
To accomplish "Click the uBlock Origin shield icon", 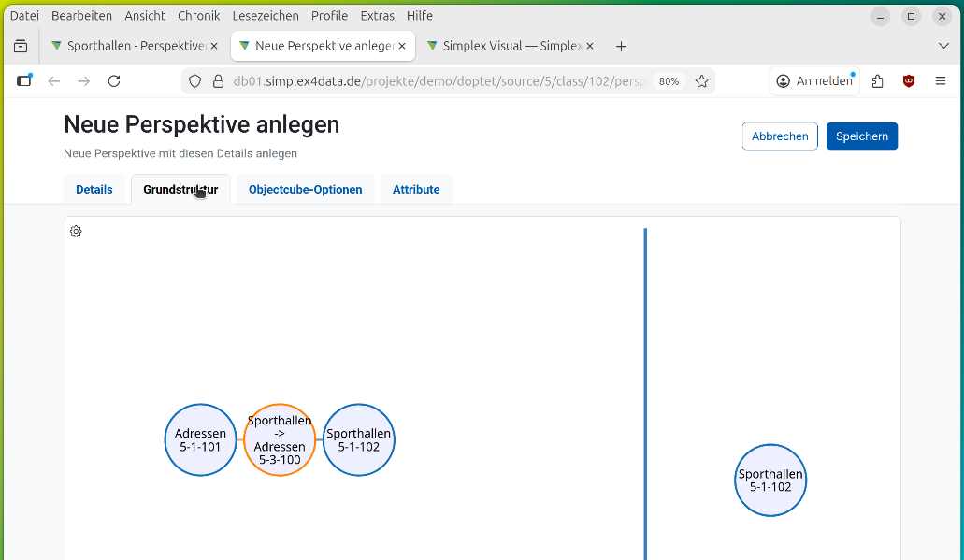I will tap(909, 81).
